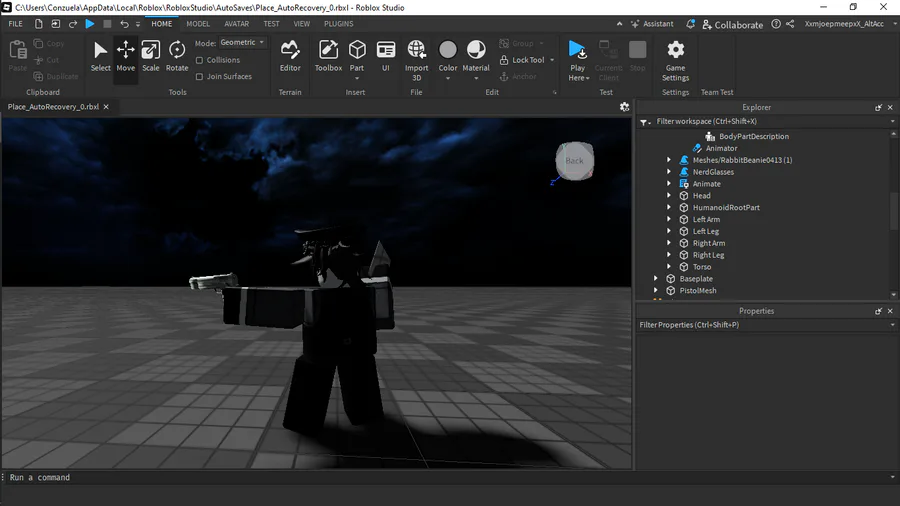Screen dimensions: 900x506
Task: Click the blue play icon in quick access bar
Action: tap(90, 24)
